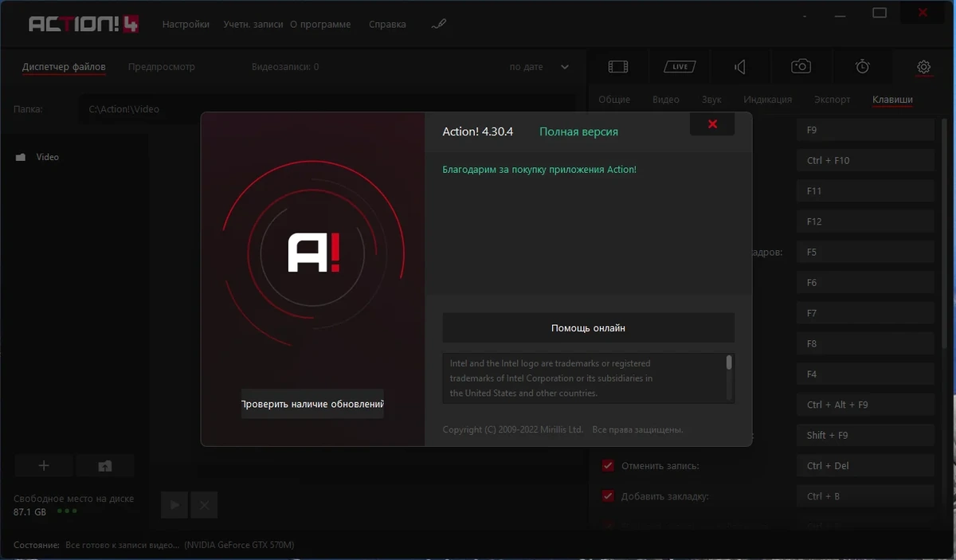Screen dimensions: 956x560
Task: Open the Экспорт settings tab
Action: pos(833,100)
